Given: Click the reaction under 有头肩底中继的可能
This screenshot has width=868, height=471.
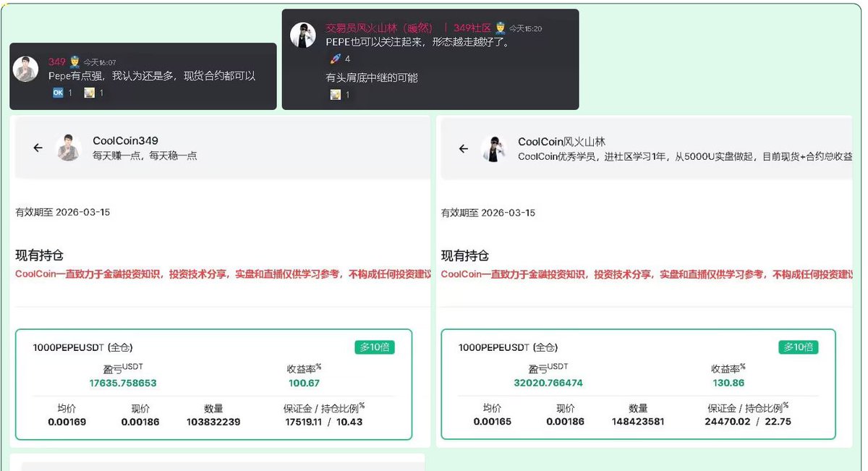Looking at the screenshot, I should pos(339,95).
